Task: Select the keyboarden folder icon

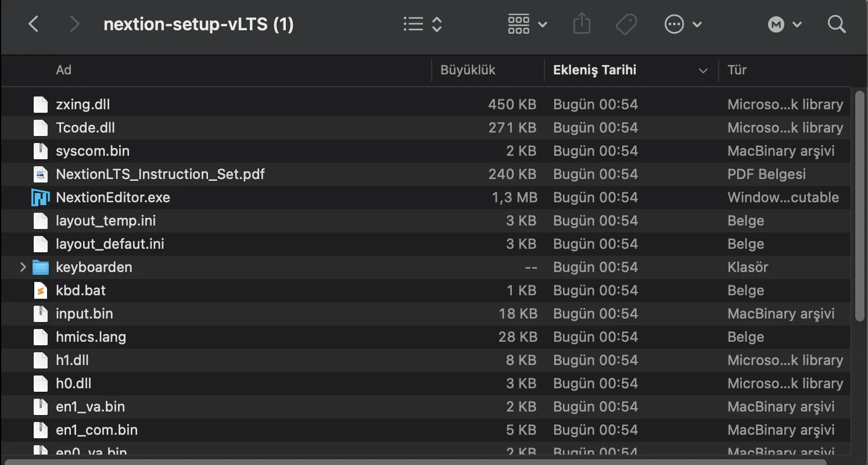Action: [40, 267]
